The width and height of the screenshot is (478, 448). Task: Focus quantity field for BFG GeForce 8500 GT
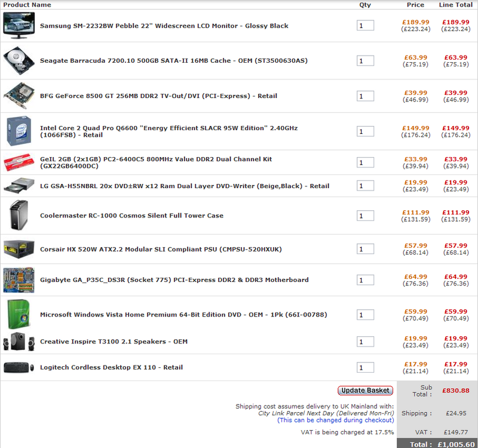[x=365, y=96]
